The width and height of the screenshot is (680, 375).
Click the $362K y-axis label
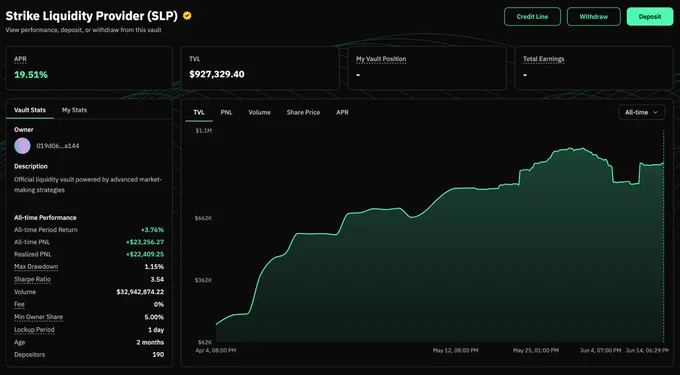(x=203, y=280)
